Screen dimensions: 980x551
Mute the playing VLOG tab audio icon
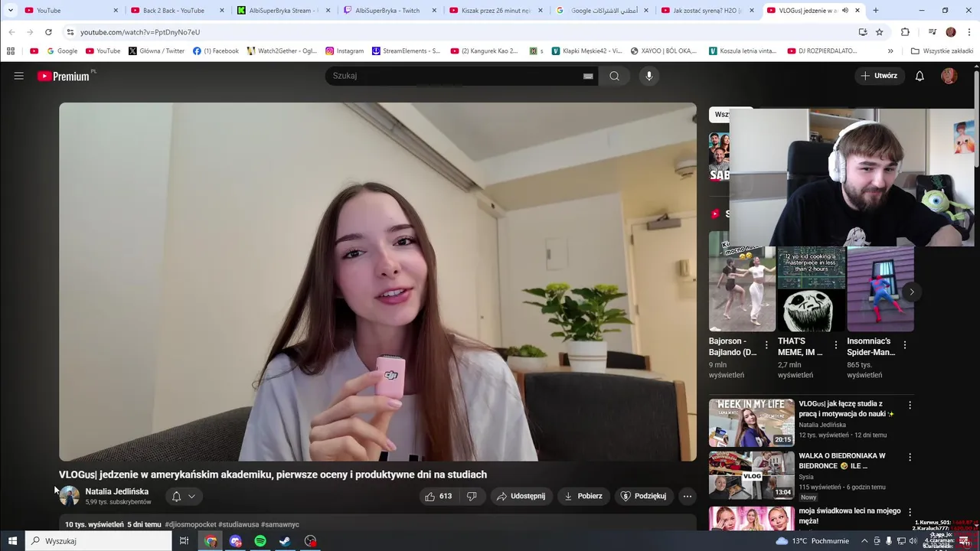[x=845, y=11]
